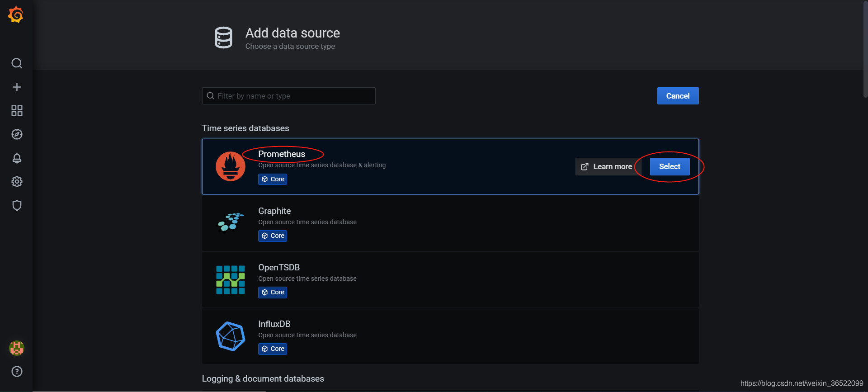Click the magnifier icon in filter box
Image resolution: width=868 pixels, height=392 pixels.
click(x=210, y=96)
